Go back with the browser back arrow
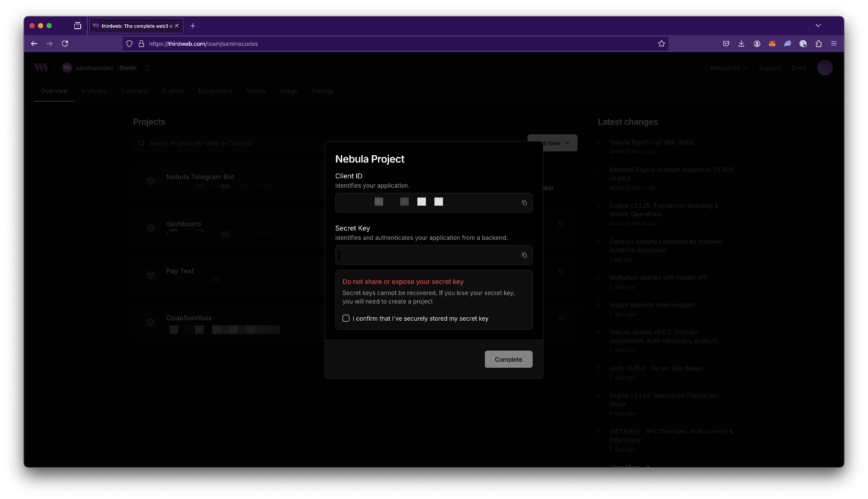This screenshot has height=499, width=868. click(34, 44)
